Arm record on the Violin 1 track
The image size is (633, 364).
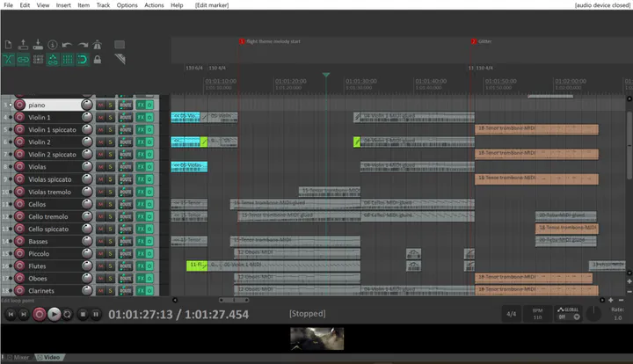tap(19, 118)
